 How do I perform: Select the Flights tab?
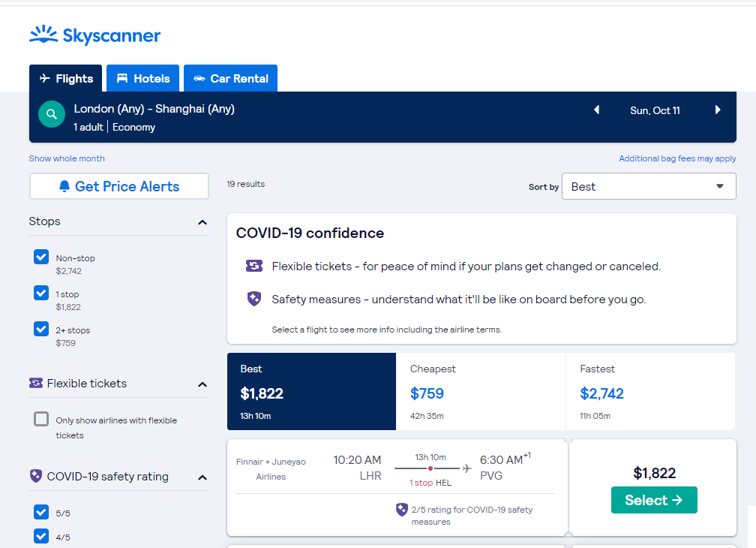pos(65,78)
